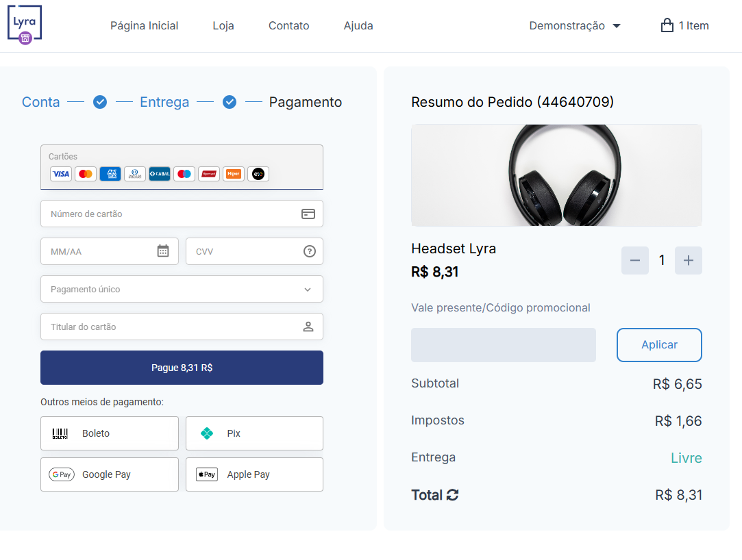Select the Cartões label

pyautogui.click(x=63, y=157)
